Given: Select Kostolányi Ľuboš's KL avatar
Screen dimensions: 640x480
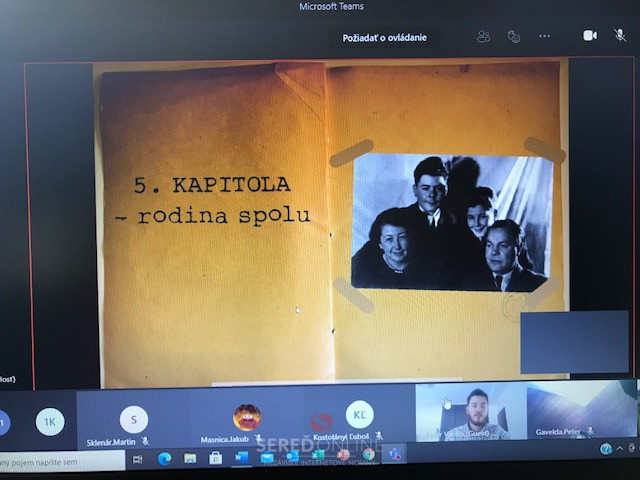Looking at the screenshot, I should click(x=358, y=415).
